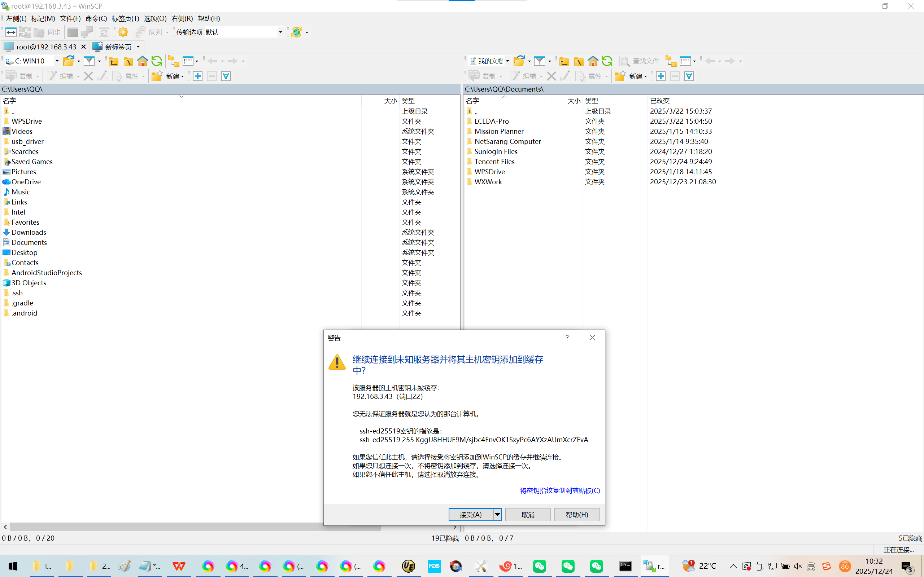Screen dimensions: 924x577
Task: Open the 命令(C) menu
Action: coord(96,19)
